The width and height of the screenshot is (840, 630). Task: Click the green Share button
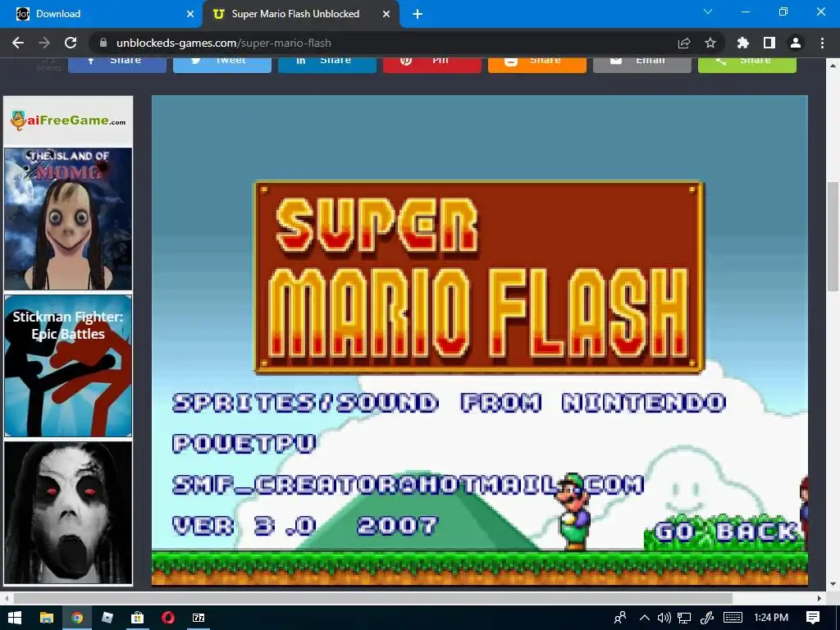(747, 64)
